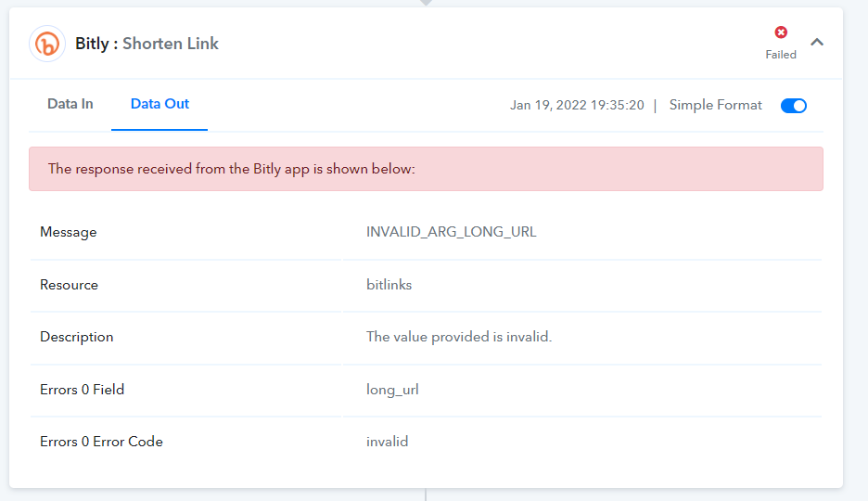Image resolution: width=868 pixels, height=501 pixels.
Task: Click the Errors 0 Field label
Action: [82, 390]
